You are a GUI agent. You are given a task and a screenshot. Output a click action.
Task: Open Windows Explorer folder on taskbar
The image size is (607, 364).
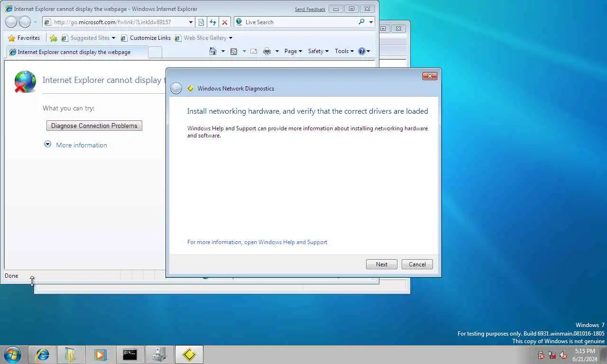(71, 354)
